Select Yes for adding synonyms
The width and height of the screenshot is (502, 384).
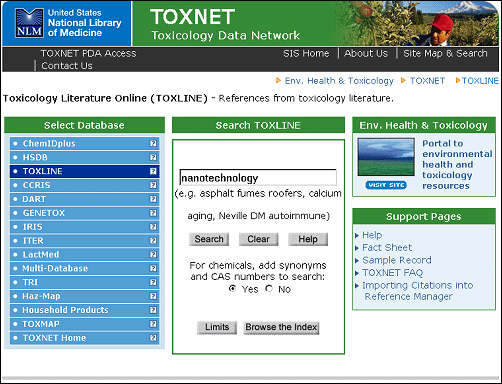233,288
